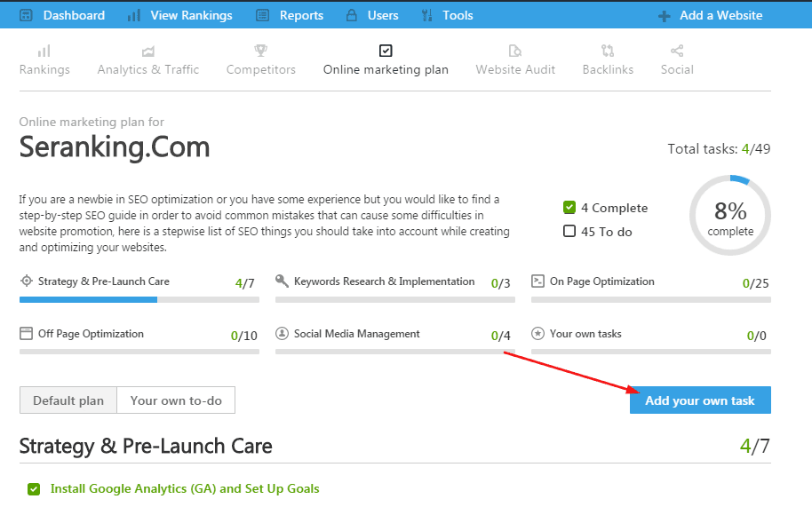Viewport: 812px width, 507px height.
Task: Click the Reports icon in top bar
Action: 263,15
